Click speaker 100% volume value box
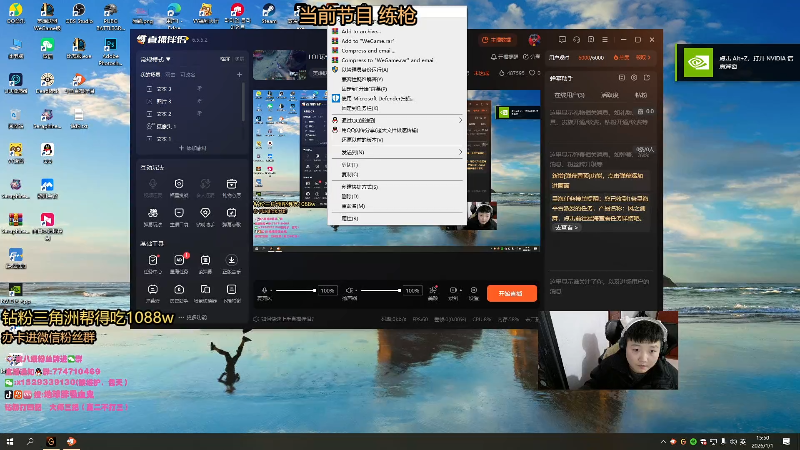 [x=412, y=291]
